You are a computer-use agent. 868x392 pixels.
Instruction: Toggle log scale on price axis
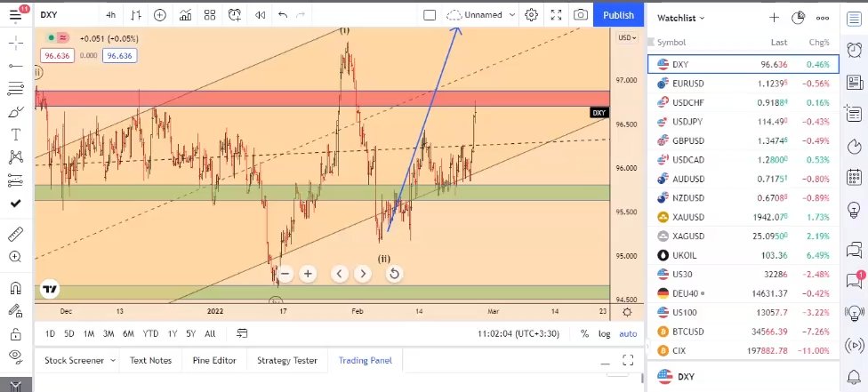pos(605,333)
